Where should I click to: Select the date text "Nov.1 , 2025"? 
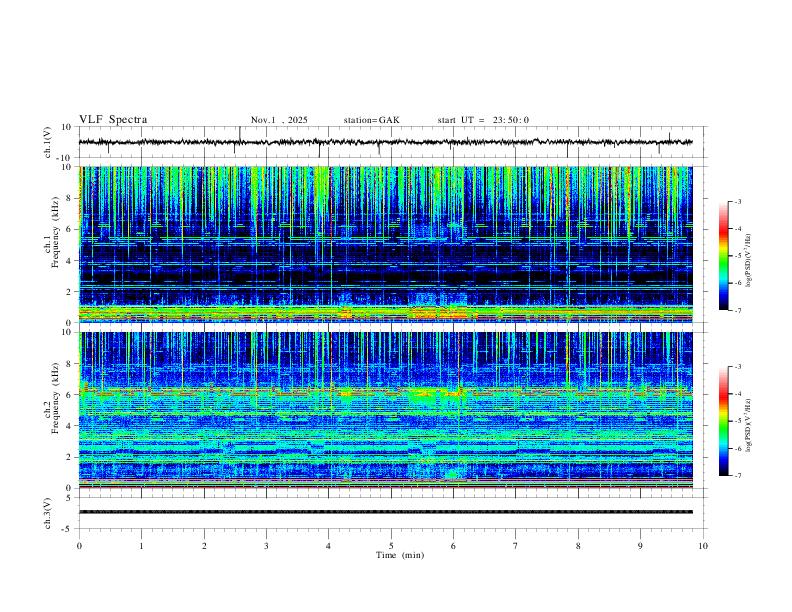click(x=279, y=120)
